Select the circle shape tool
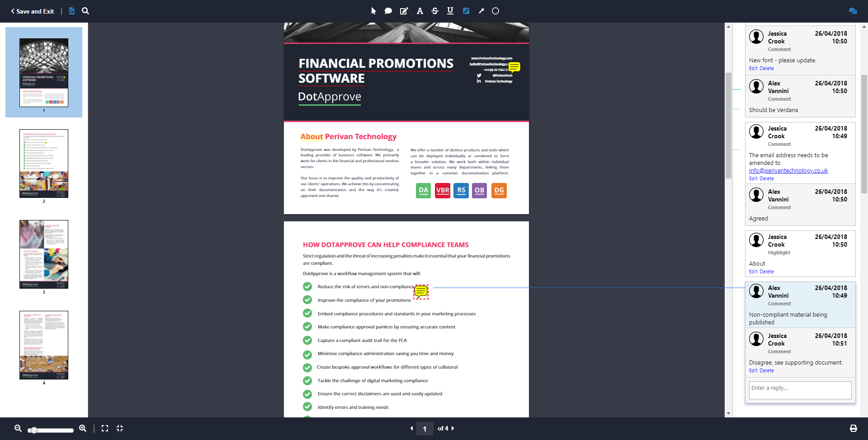 (x=495, y=11)
